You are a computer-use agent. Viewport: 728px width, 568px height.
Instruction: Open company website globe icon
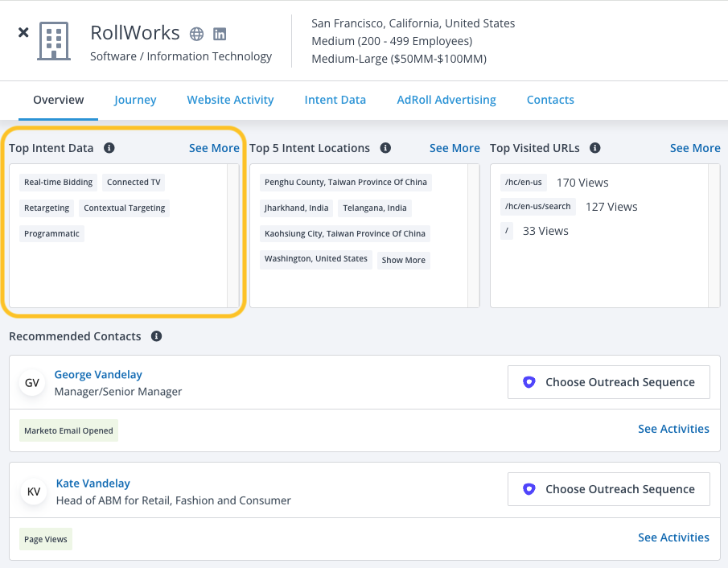point(196,34)
